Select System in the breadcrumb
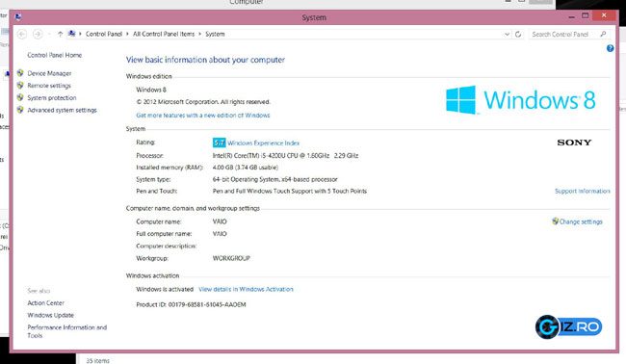This screenshot has height=364, width=626. pos(215,35)
